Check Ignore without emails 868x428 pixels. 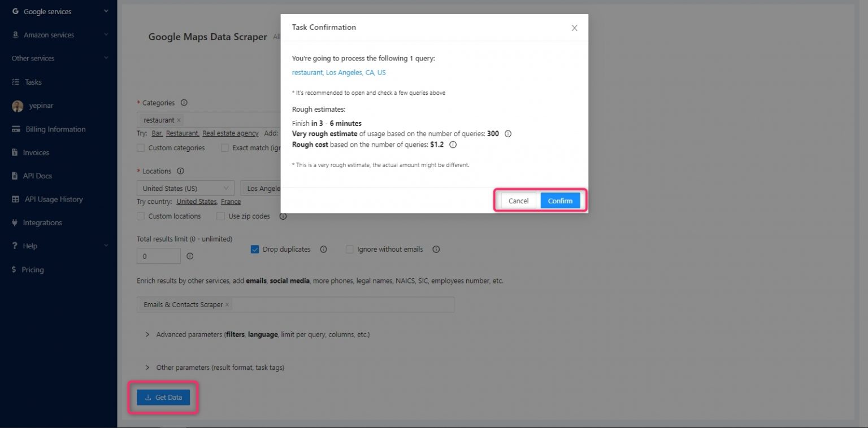(349, 249)
